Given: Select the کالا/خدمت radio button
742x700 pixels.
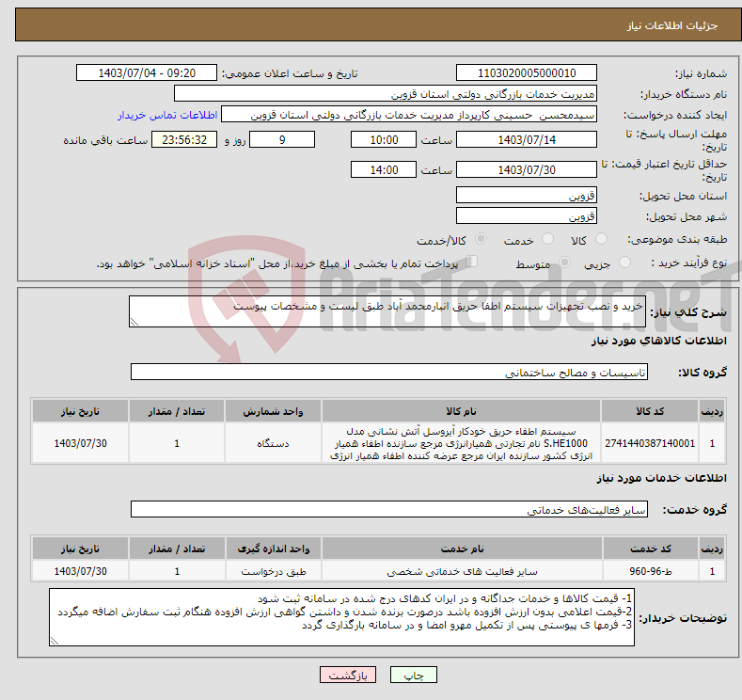Looking at the screenshot, I should 481,239.
